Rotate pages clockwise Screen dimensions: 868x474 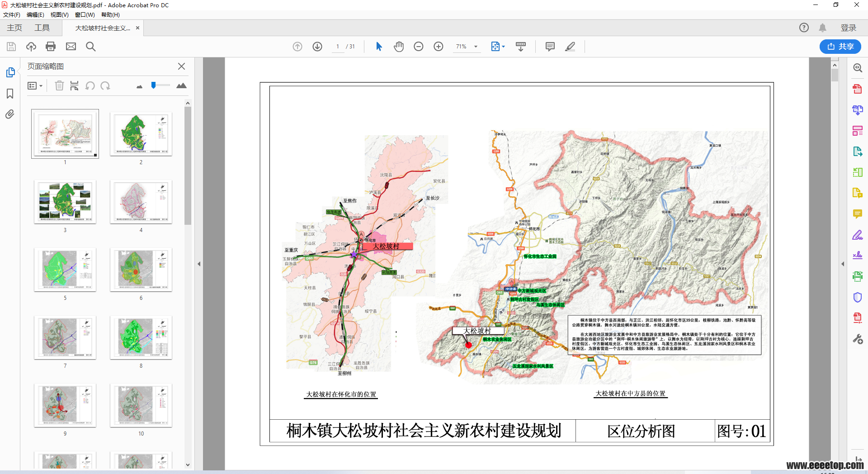(x=105, y=85)
